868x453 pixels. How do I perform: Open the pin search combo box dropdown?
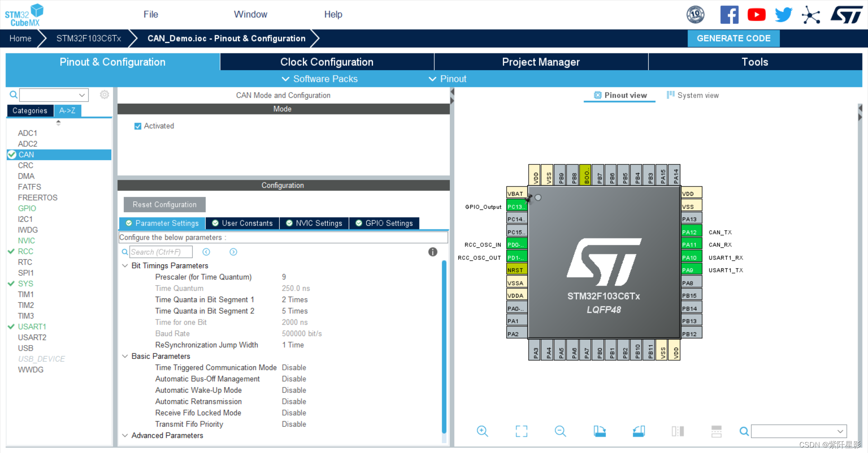(x=840, y=431)
